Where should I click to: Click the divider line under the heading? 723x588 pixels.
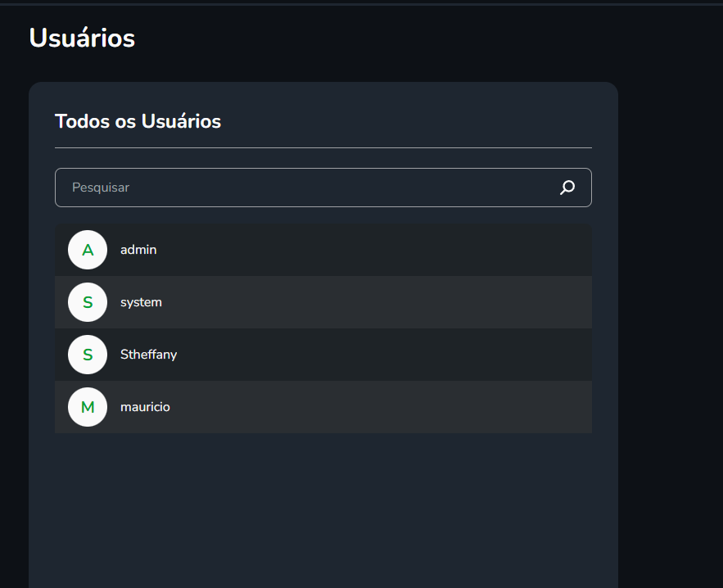(323, 148)
